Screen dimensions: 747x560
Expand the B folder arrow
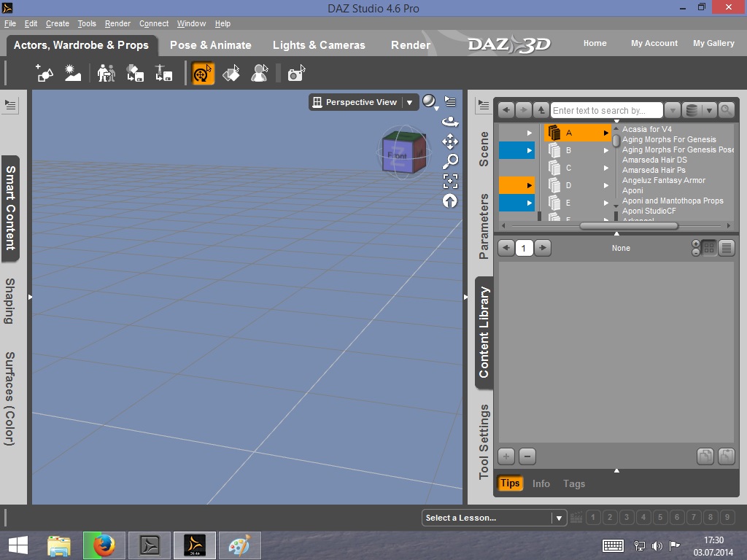606,150
